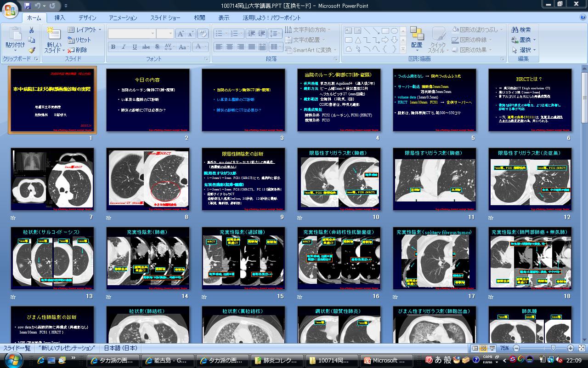Align text to the right
The width and height of the screenshot is (588, 368).
pyautogui.click(x=240, y=47)
